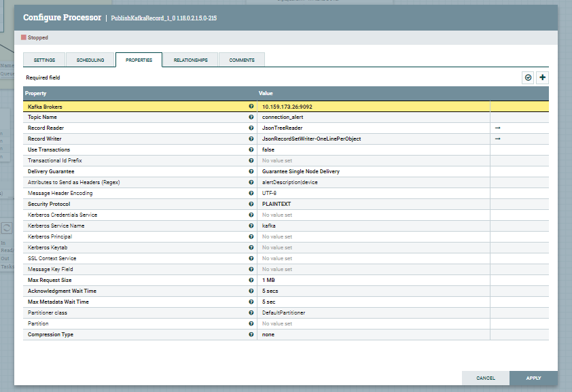Go to JsonRecordSetWriter service via arrow
The width and height of the screenshot is (572, 392).
coord(497,139)
